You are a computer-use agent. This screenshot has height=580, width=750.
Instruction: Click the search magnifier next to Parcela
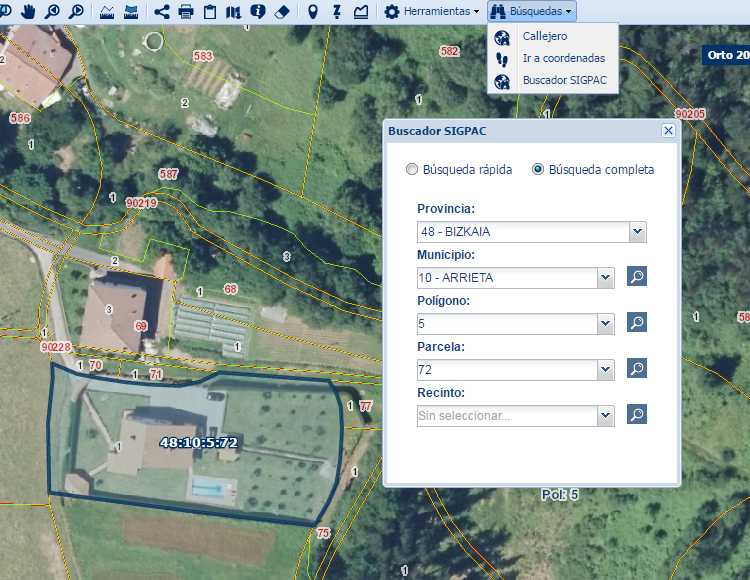(637, 368)
